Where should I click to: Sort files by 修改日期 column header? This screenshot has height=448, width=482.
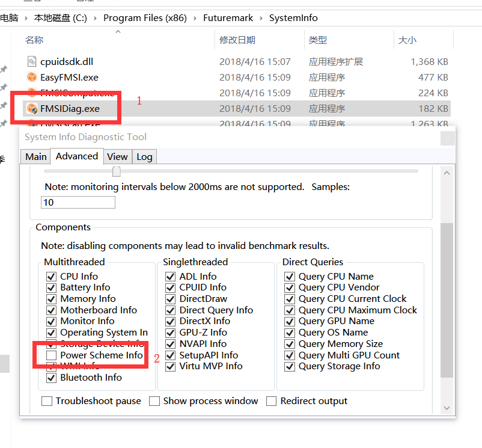pos(237,40)
